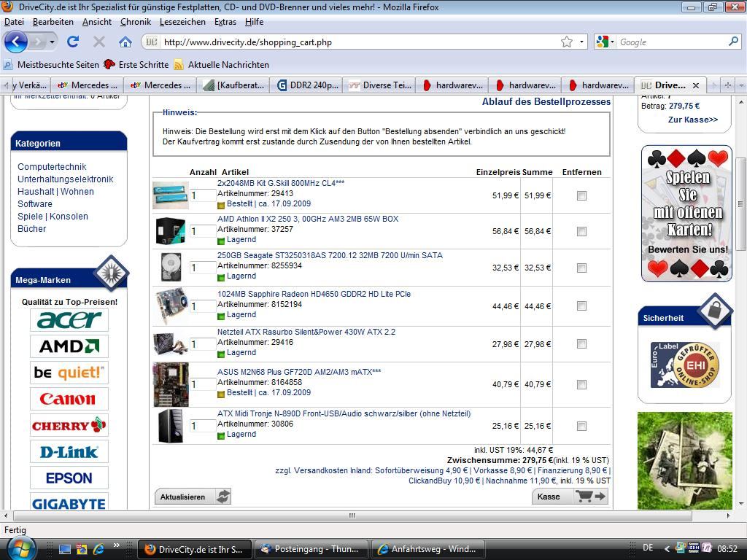Proceed with the Kasse button
The width and height of the screenshot is (747, 560).
click(x=570, y=497)
